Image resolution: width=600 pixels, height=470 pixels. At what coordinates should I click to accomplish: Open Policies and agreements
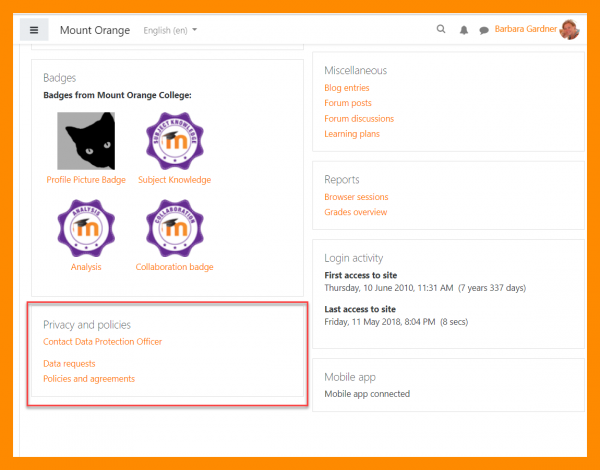pos(89,379)
